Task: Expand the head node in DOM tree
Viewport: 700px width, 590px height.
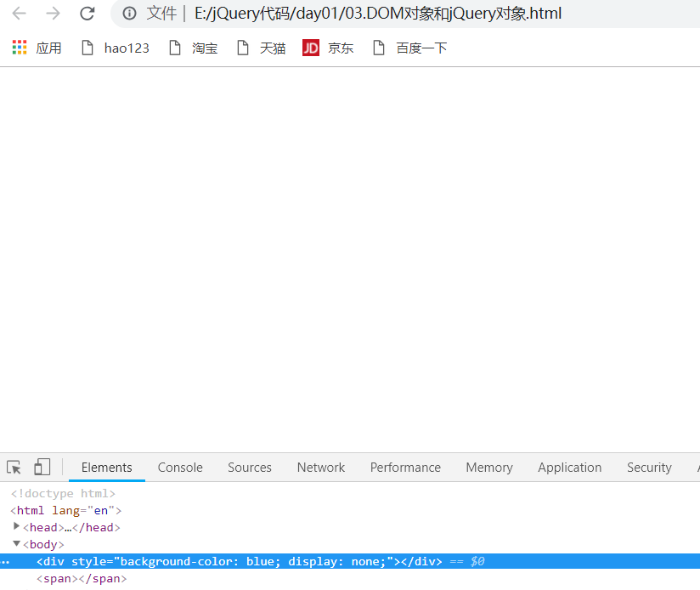Action: pos(16,526)
